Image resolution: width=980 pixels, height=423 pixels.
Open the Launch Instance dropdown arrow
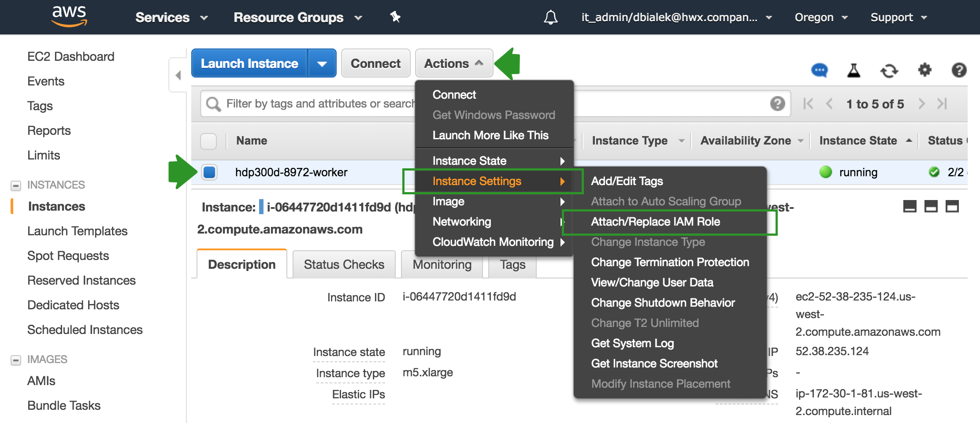322,64
